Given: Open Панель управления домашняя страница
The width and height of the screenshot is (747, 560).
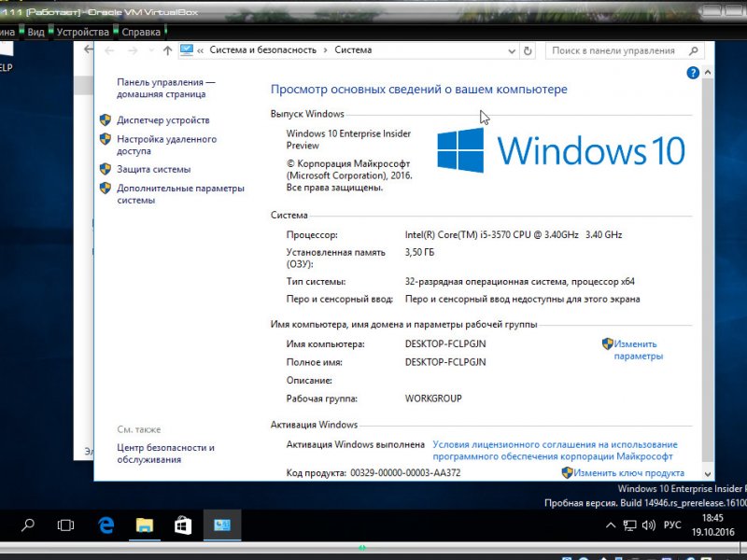Looking at the screenshot, I should [166, 88].
